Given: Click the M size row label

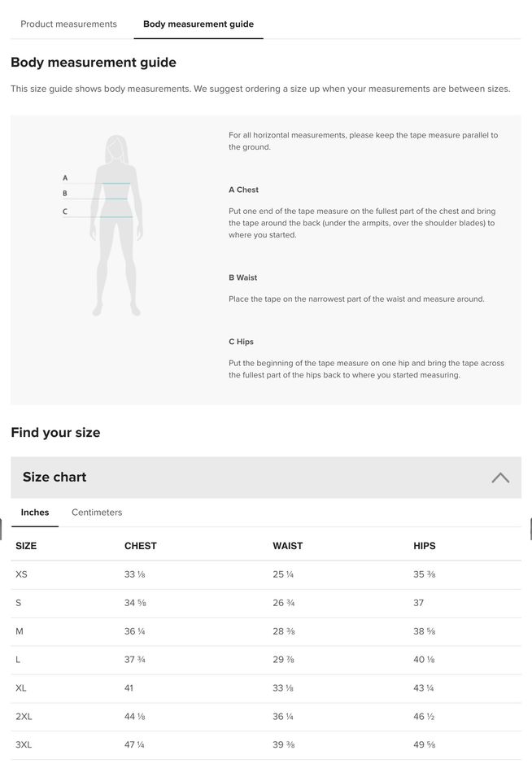Looking at the screenshot, I should point(20,631).
